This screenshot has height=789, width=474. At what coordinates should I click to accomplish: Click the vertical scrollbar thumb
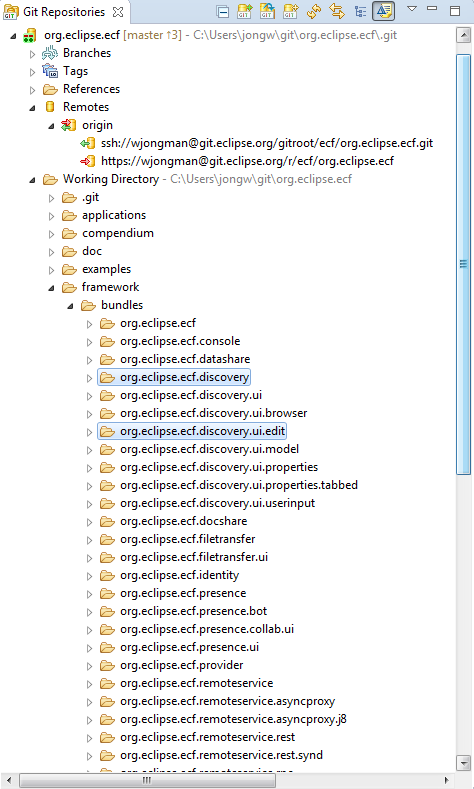pyautogui.click(x=463, y=264)
